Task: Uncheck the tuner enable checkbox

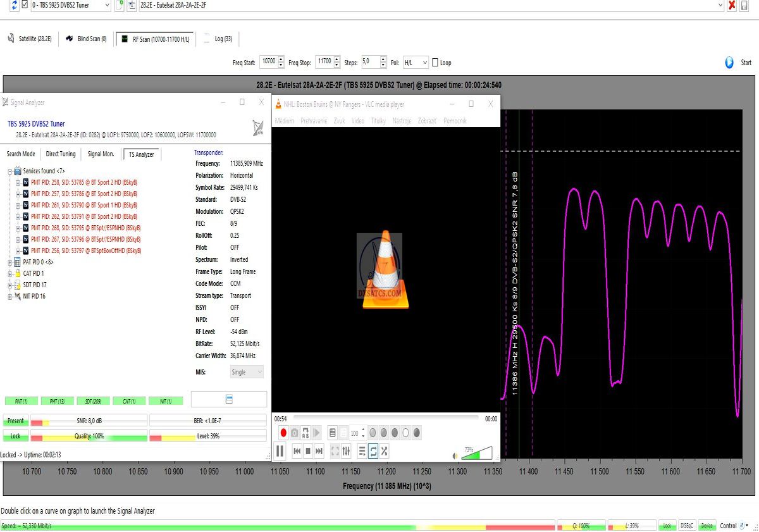Action: coord(25,5)
